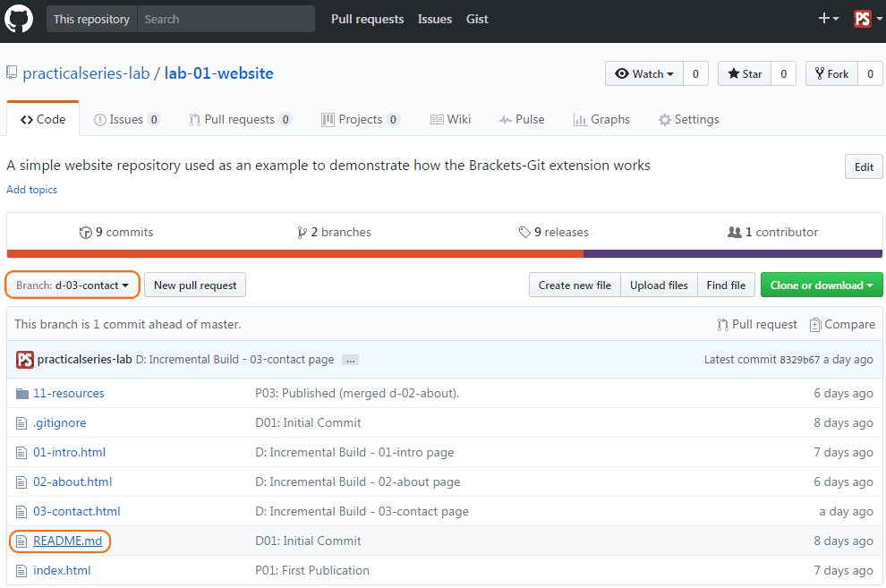The image size is (886, 588).
Task: Open the repo Pull requests tab
Action: [240, 119]
